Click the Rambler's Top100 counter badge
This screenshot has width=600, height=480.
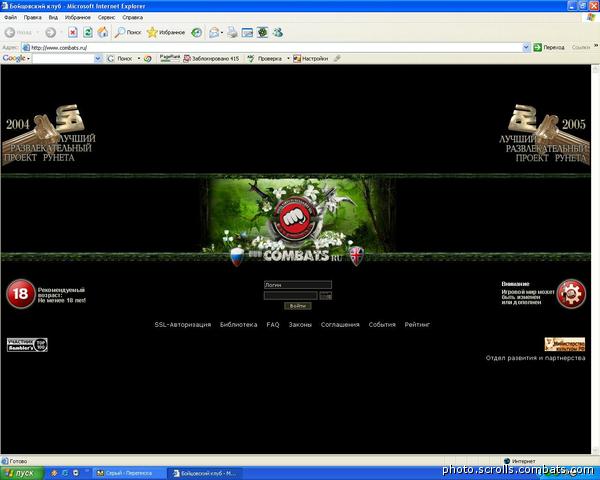27,345
